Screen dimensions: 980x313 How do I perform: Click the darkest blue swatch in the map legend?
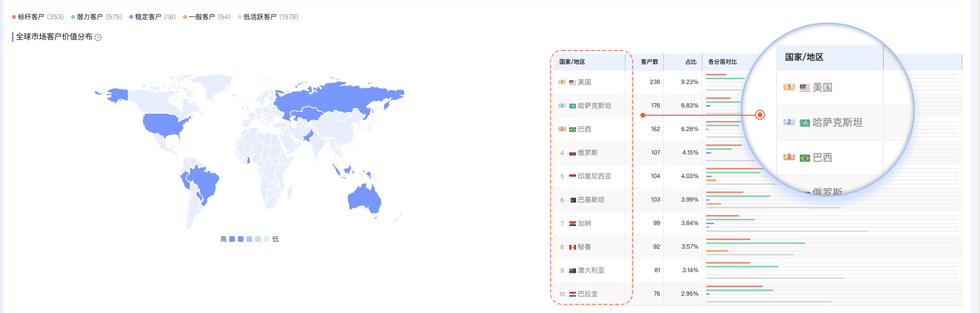tap(231, 239)
